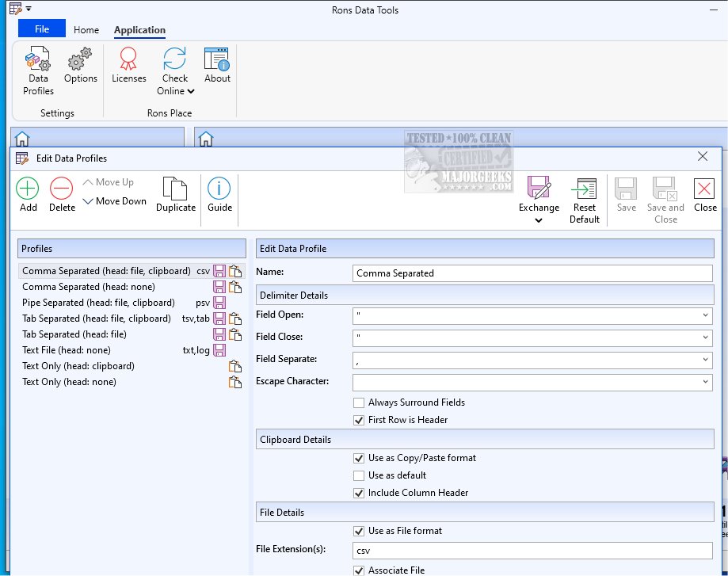Check Use as default option

pyautogui.click(x=358, y=475)
